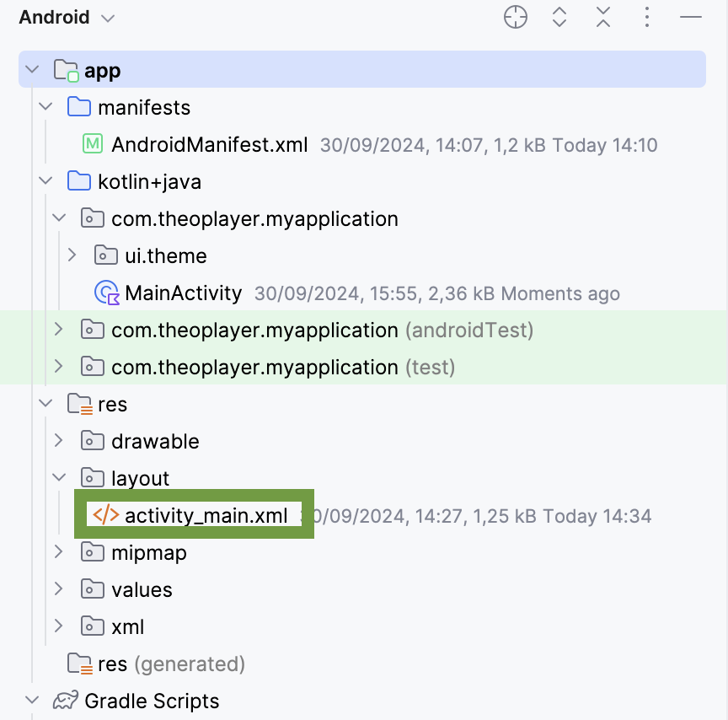Expand the values folder
The width and height of the screenshot is (728, 720).
[58, 590]
